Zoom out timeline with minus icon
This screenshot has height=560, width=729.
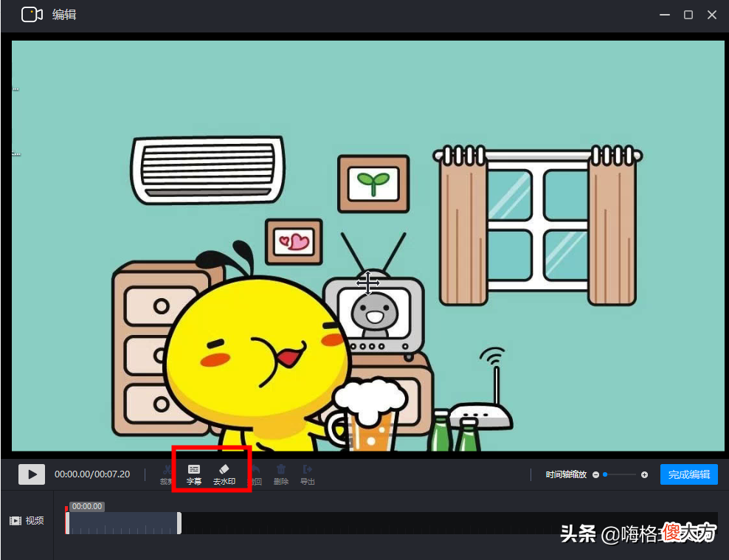coord(595,474)
